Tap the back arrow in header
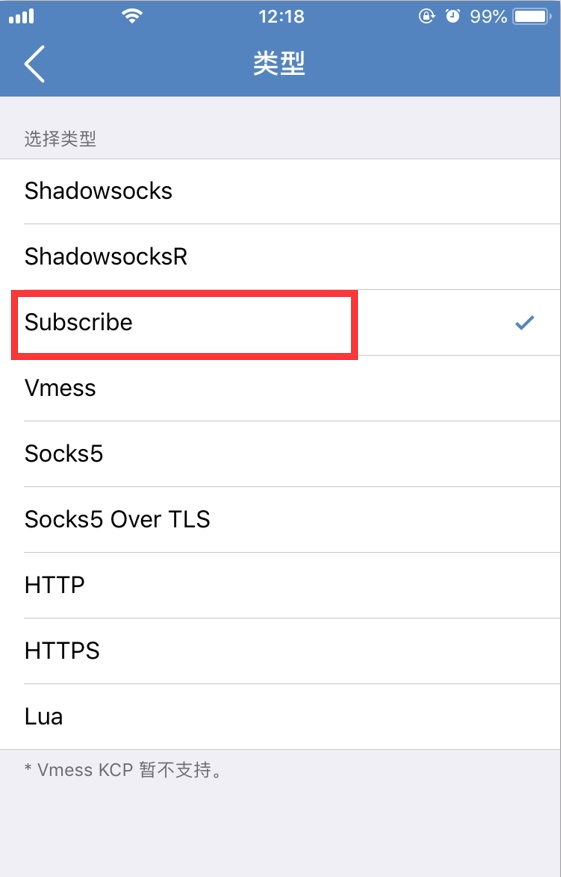 coord(34,64)
